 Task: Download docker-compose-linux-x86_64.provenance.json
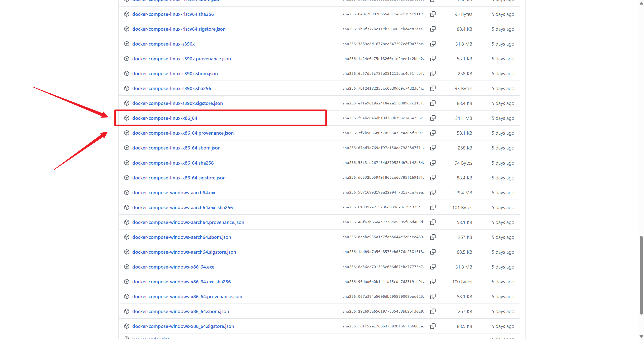click(183, 133)
